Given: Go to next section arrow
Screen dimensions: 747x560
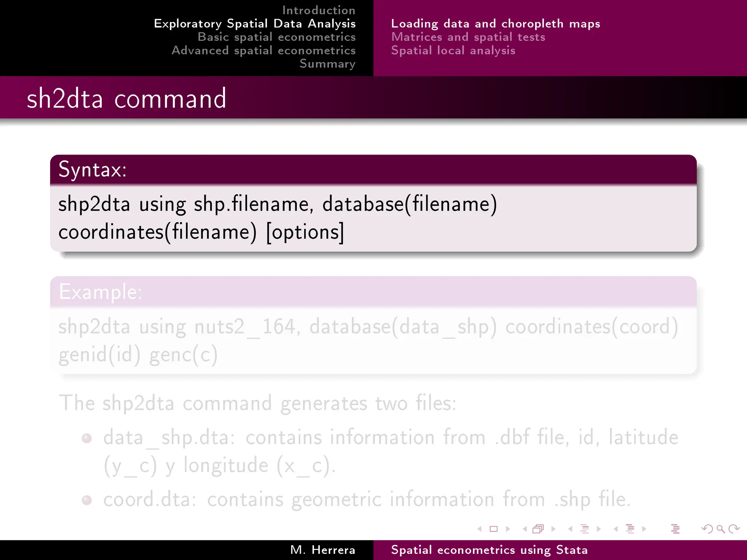Looking at the screenshot, I should 644,529.
